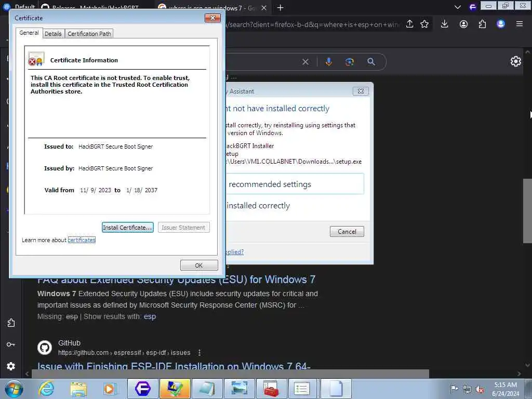The image size is (532, 399).
Task: Open the red toolbox taskbar icon
Action: point(271,389)
